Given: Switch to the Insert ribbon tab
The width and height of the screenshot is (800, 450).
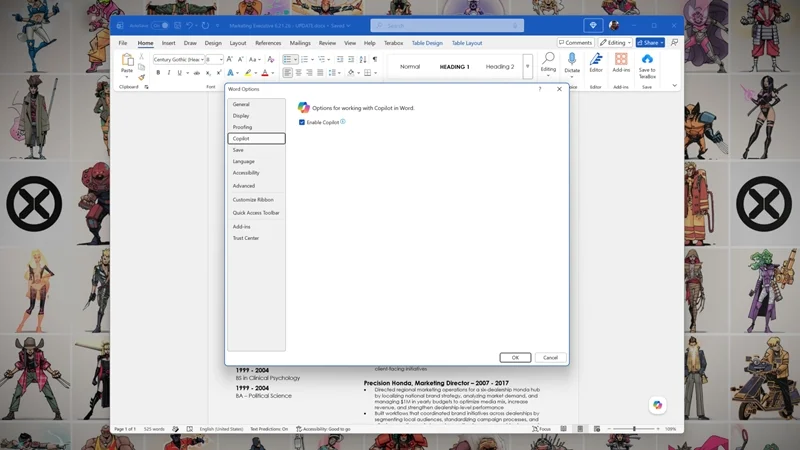Looking at the screenshot, I should [168, 43].
